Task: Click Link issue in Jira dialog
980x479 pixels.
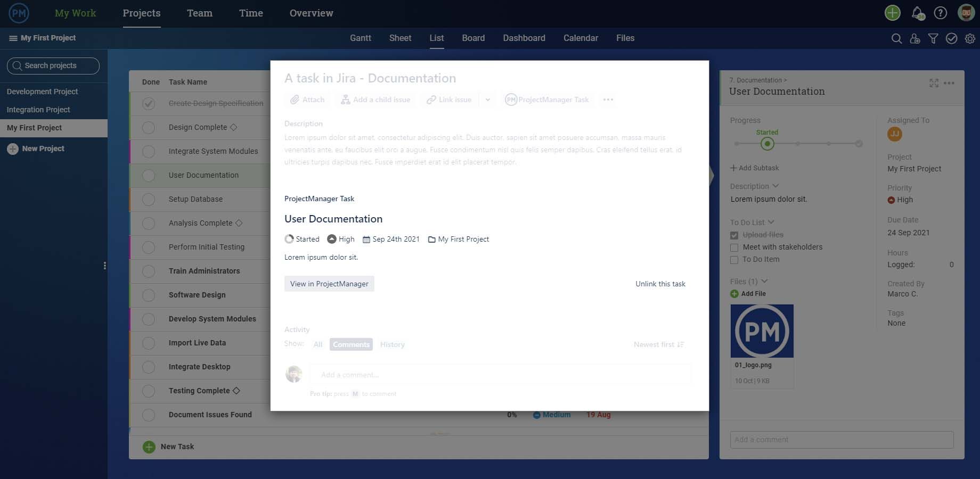Action: (449, 100)
